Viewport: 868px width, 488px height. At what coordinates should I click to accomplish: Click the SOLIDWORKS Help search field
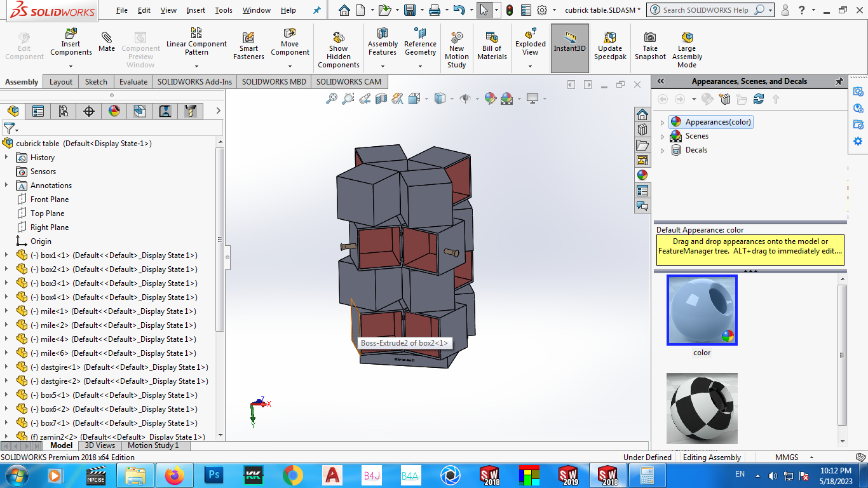point(705,10)
